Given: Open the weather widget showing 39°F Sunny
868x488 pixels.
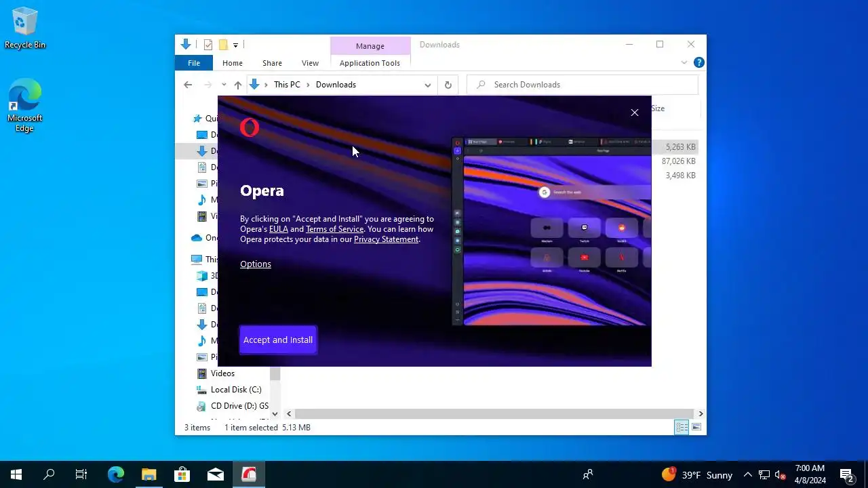Looking at the screenshot, I should pyautogui.click(x=697, y=474).
